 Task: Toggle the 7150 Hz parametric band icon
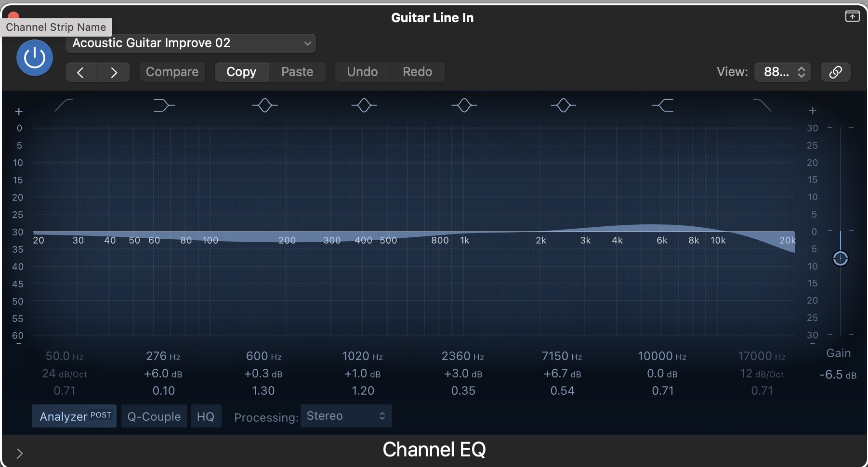coord(563,105)
